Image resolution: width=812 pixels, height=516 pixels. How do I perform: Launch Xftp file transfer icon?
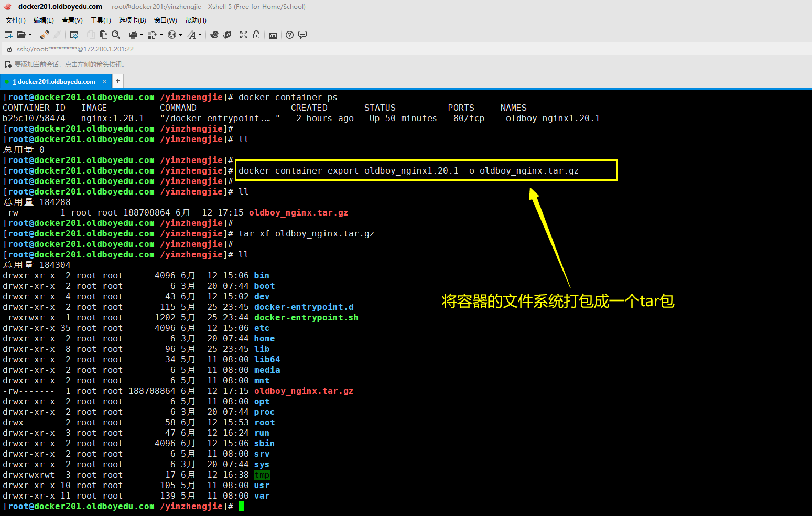click(227, 35)
